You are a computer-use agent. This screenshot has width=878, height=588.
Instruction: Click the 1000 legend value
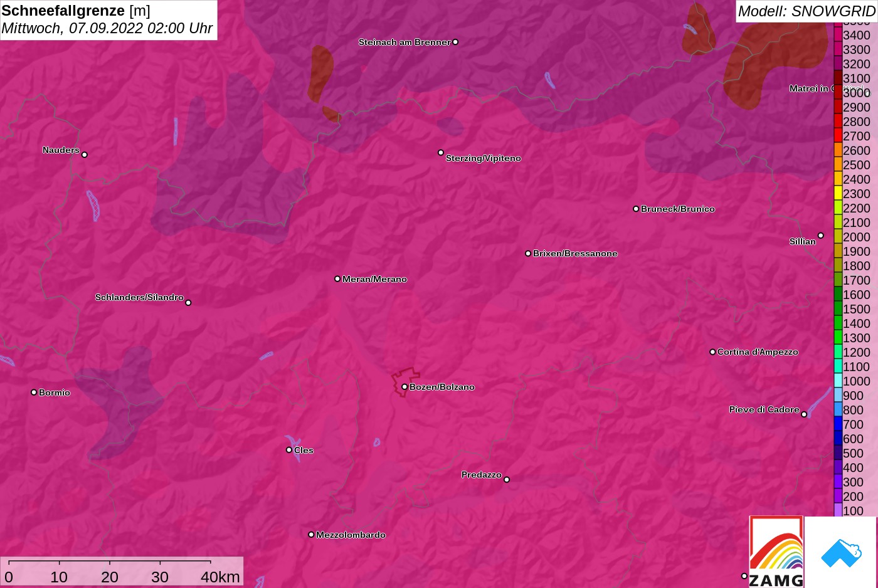click(857, 381)
